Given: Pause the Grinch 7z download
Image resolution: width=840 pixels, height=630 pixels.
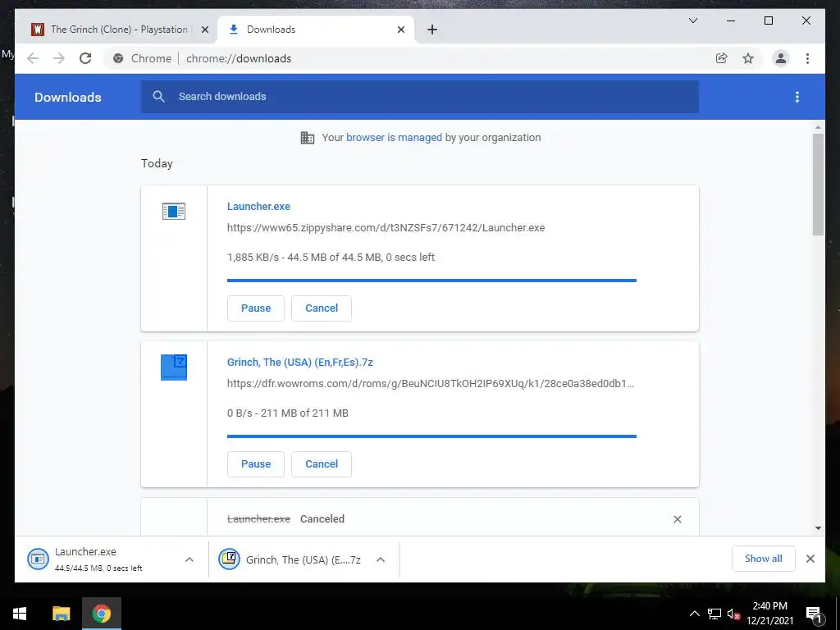Looking at the screenshot, I should (256, 464).
